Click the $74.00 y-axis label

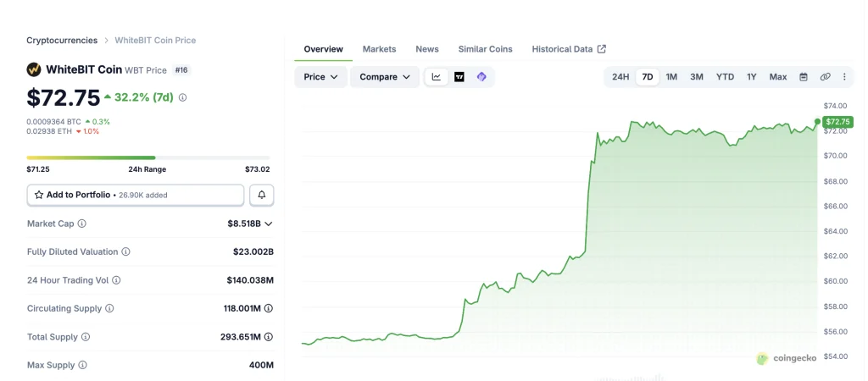tap(835, 106)
